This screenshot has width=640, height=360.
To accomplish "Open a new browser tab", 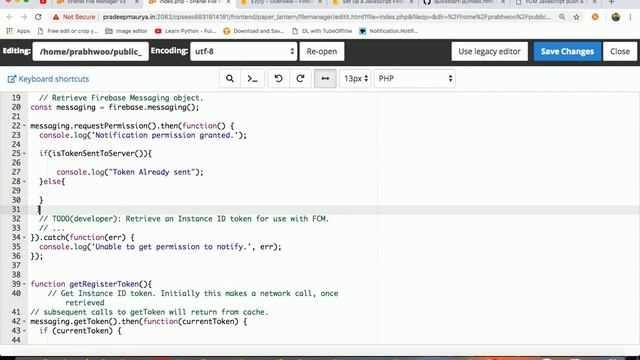I will coord(611,2).
